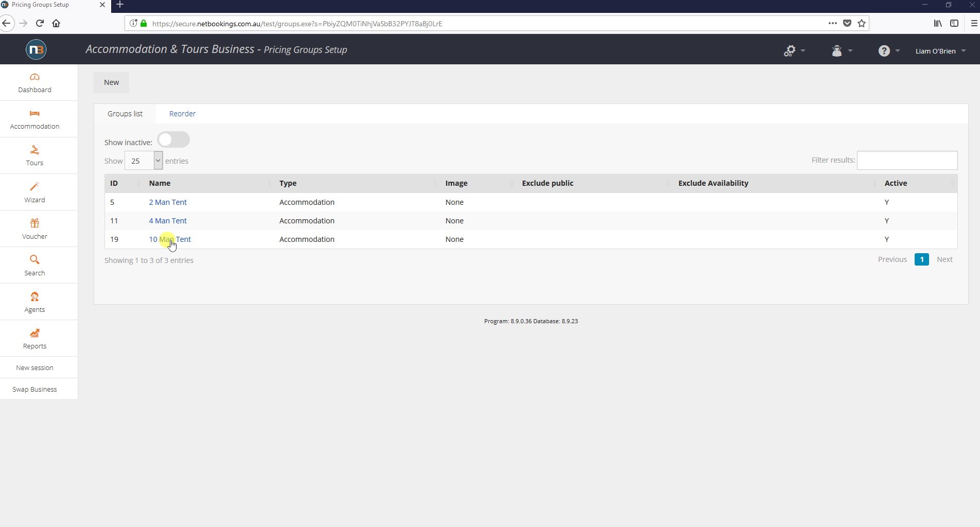Click the 'Showing 1 to 3 of 3 entries' text
The height and width of the screenshot is (527, 980).
pos(149,260)
